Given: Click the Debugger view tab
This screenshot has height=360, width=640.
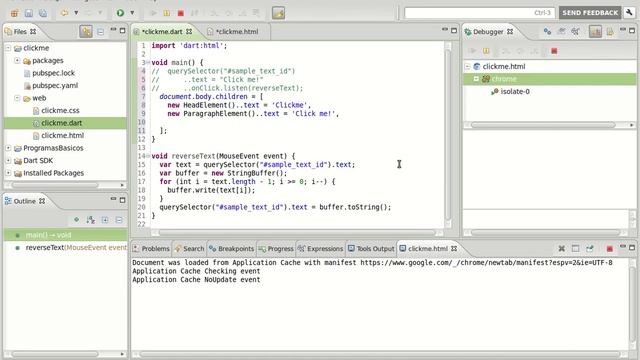Looking at the screenshot, I should (x=489, y=31).
